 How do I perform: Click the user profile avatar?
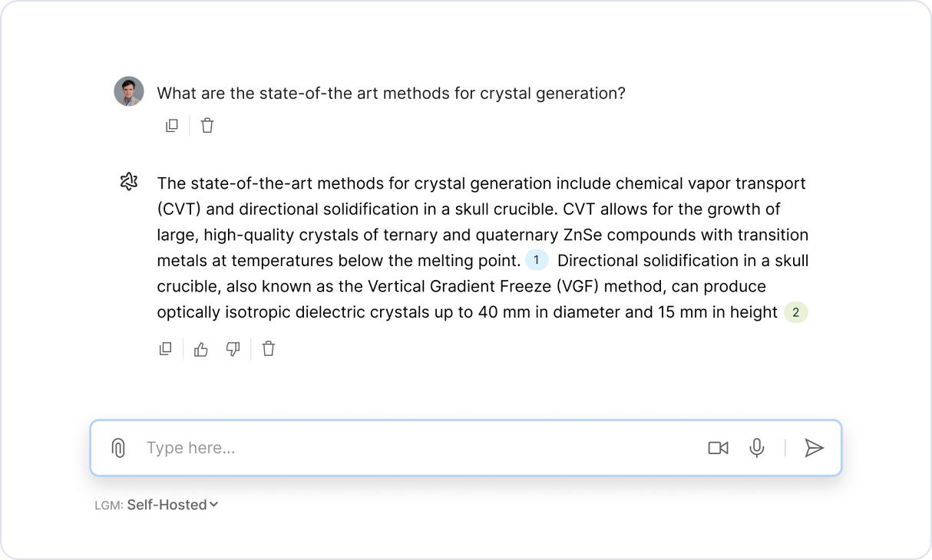click(x=129, y=92)
